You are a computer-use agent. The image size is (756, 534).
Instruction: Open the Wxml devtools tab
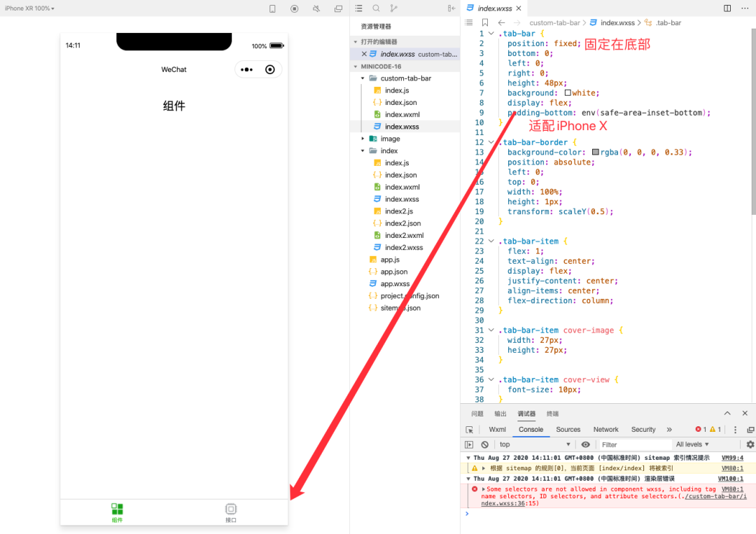[x=497, y=430]
